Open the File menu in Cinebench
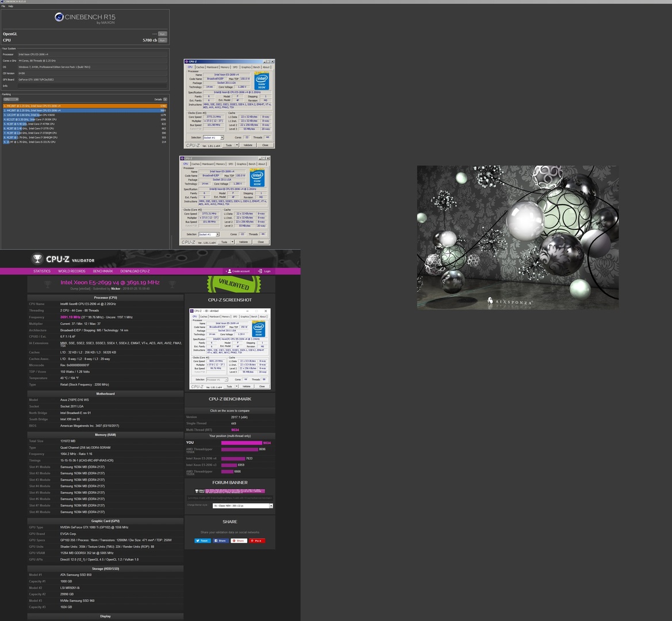Image resolution: width=672 pixels, height=621 pixels. [x=3, y=6]
